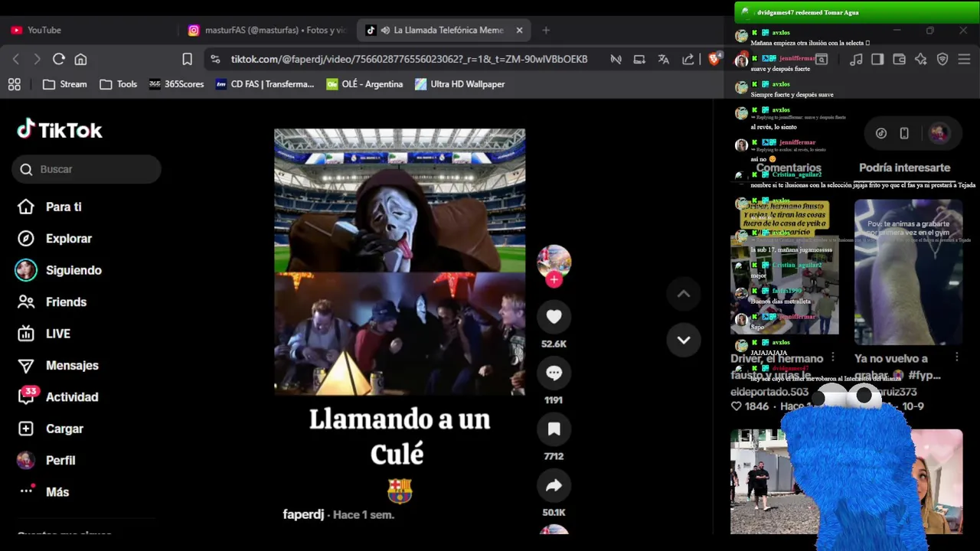Open Actividad notifications
Screen dimensions: 980x551
tap(57, 397)
